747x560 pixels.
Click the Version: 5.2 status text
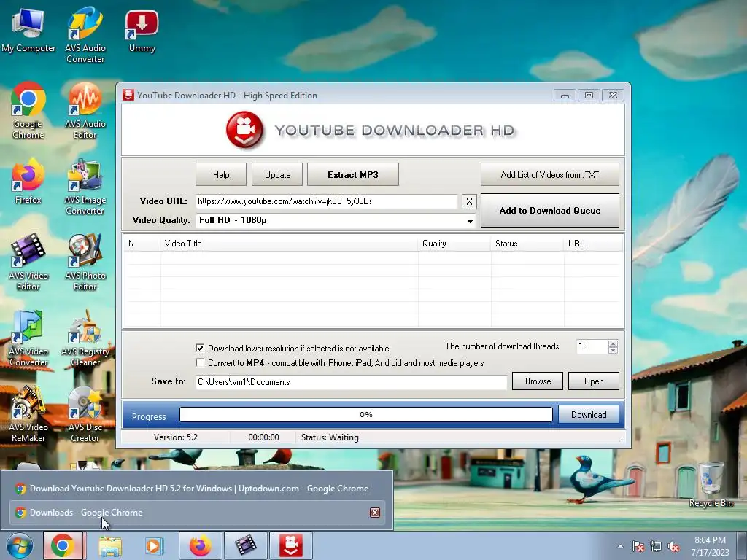click(x=175, y=437)
